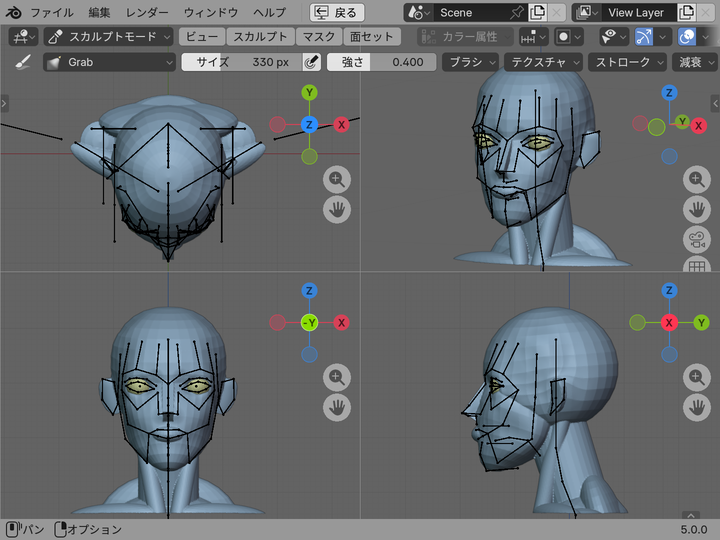The width and height of the screenshot is (720, 540).
Task: Toggle viewport overlays button
Action: [687, 37]
